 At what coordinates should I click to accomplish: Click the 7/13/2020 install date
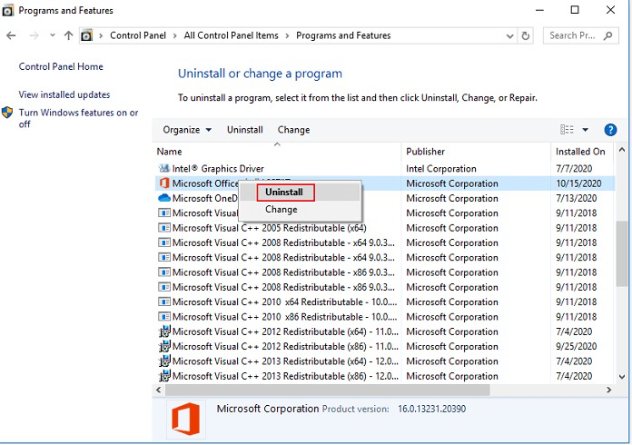point(576,198)
